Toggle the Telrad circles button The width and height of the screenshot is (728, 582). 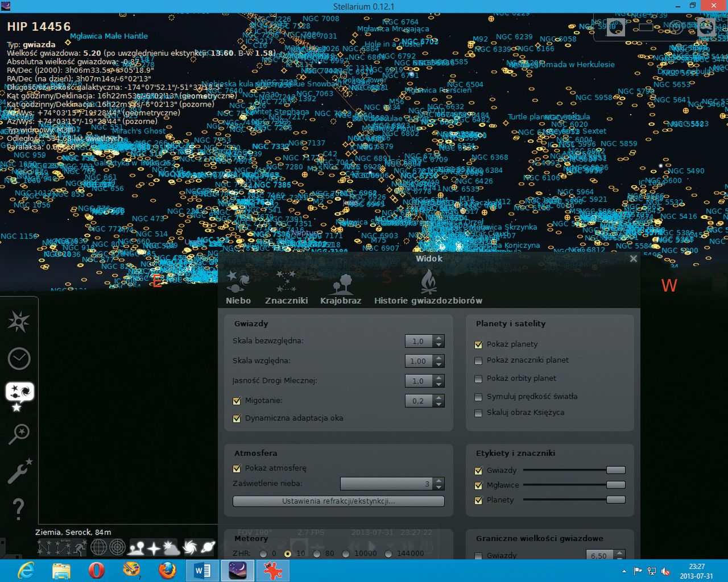coord(676,27)
